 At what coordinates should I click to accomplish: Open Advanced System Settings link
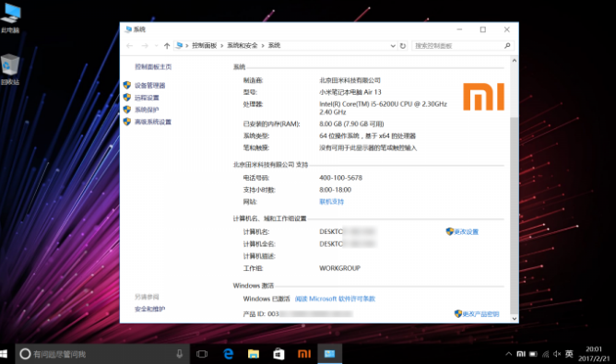point(153,122)
